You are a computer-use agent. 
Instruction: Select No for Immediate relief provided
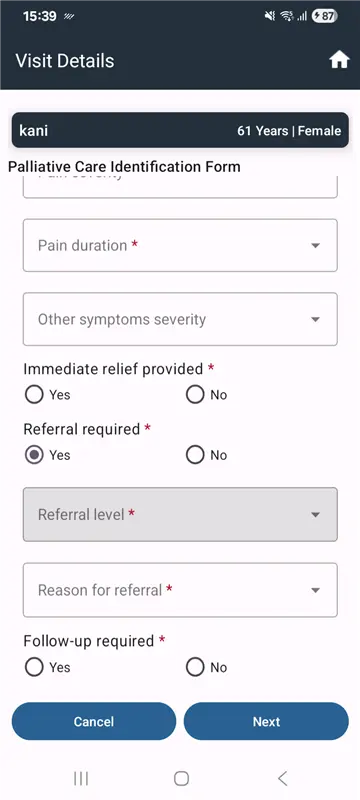click(207, 395)
